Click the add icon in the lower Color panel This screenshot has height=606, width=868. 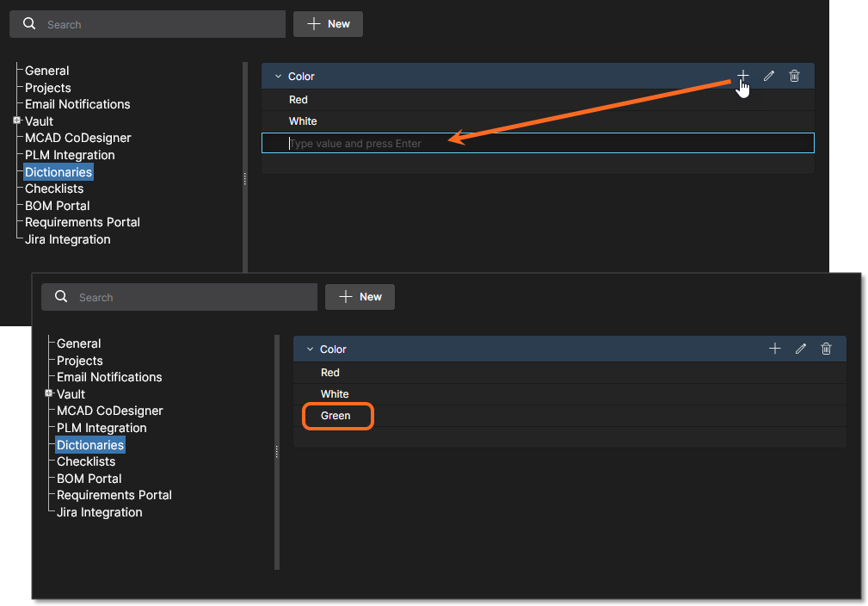(774, 349)
